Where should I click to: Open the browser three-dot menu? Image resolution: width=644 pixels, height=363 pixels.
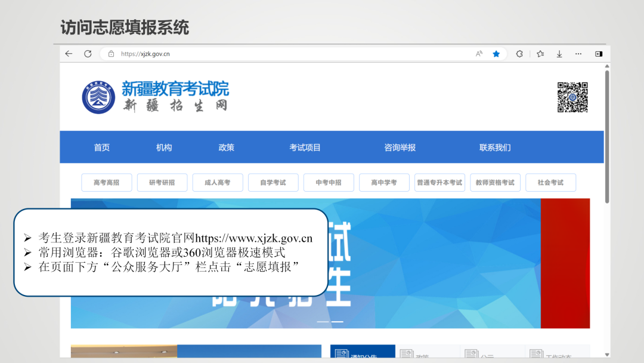pos(578,54)
